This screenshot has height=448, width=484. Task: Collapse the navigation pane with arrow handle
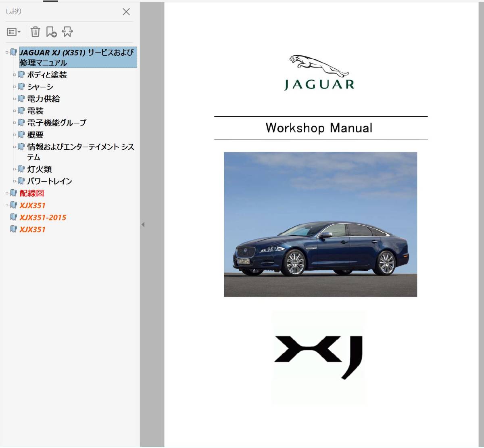point(143,224)
